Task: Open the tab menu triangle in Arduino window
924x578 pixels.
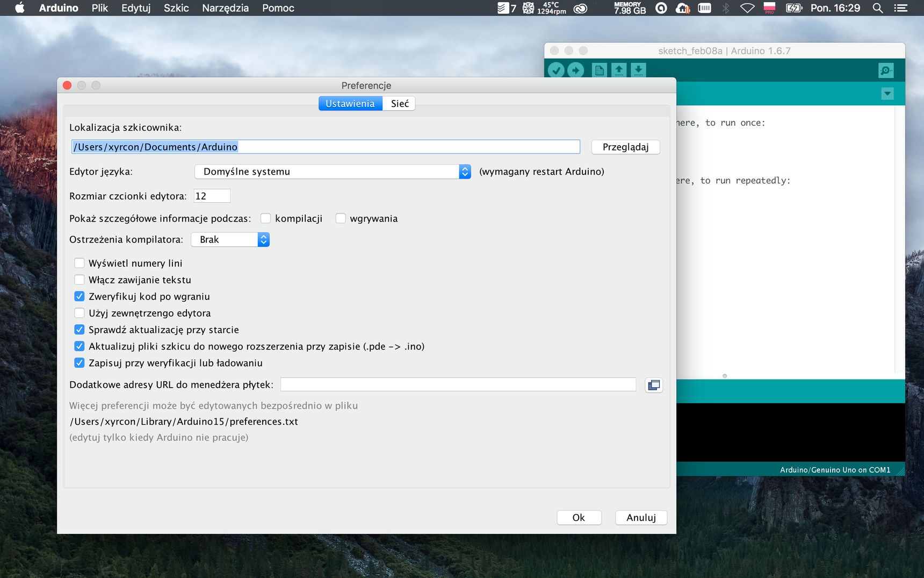Action: pyautogui.click(x=887, y=94)
